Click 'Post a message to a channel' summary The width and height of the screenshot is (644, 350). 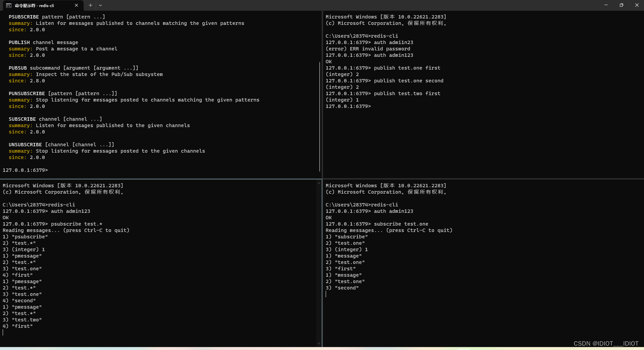point(77,49)
